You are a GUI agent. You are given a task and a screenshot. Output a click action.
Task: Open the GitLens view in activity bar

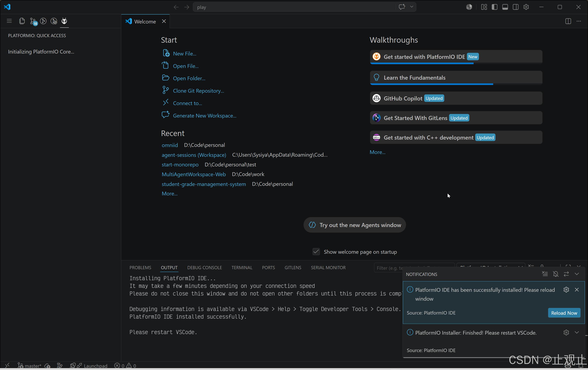pos(43,21)
